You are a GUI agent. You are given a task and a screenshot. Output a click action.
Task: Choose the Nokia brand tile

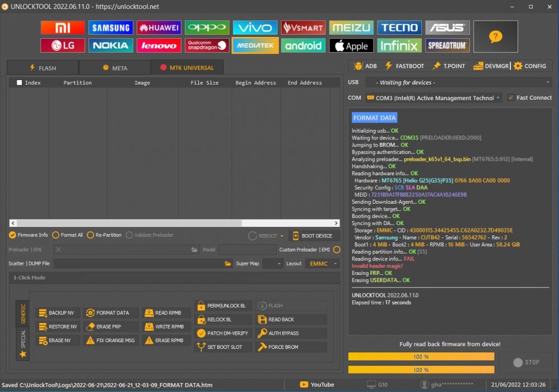(x=110, y=45)
